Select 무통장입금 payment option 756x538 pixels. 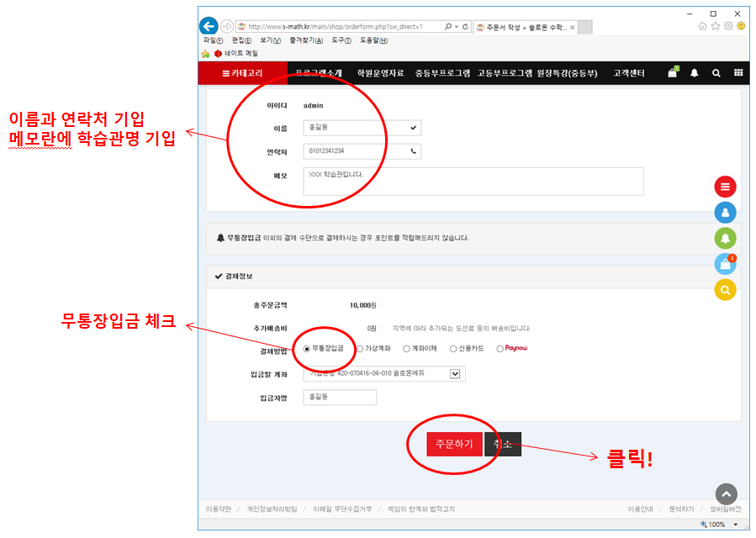(x=307, y=348)
